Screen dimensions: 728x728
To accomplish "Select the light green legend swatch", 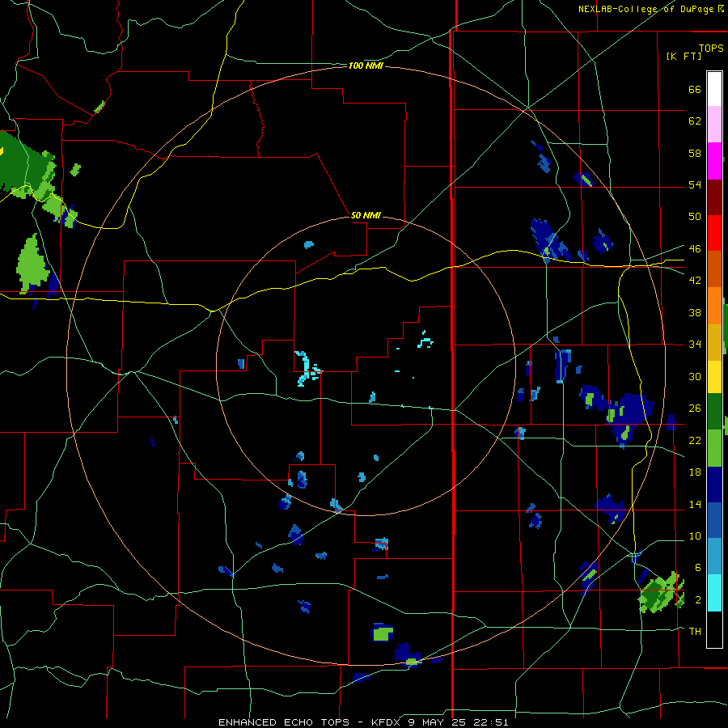I will (714, 448).
